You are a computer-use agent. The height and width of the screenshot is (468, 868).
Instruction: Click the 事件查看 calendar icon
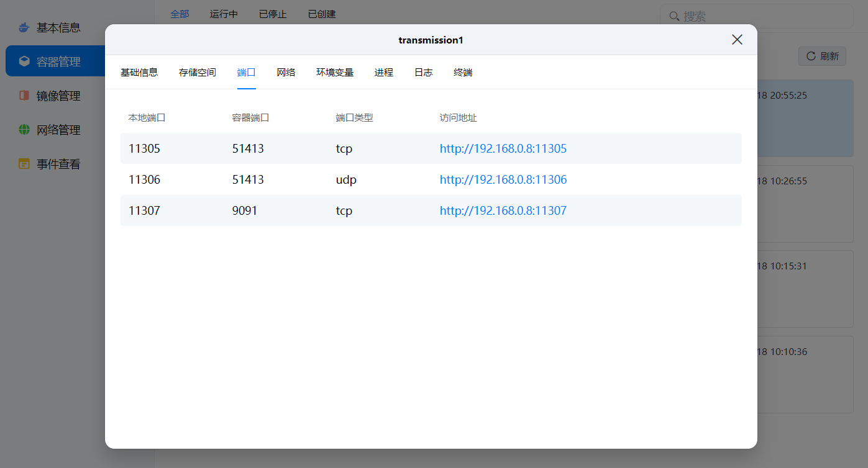click(24, 164)
